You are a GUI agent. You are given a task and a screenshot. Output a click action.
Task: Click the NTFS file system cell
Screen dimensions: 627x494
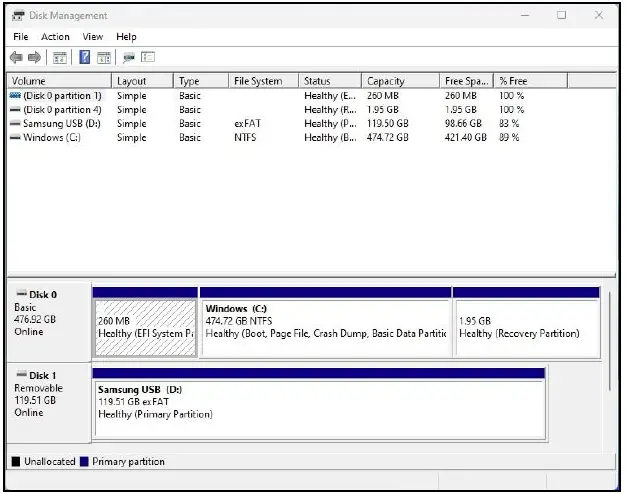click(x=245, y=138)
